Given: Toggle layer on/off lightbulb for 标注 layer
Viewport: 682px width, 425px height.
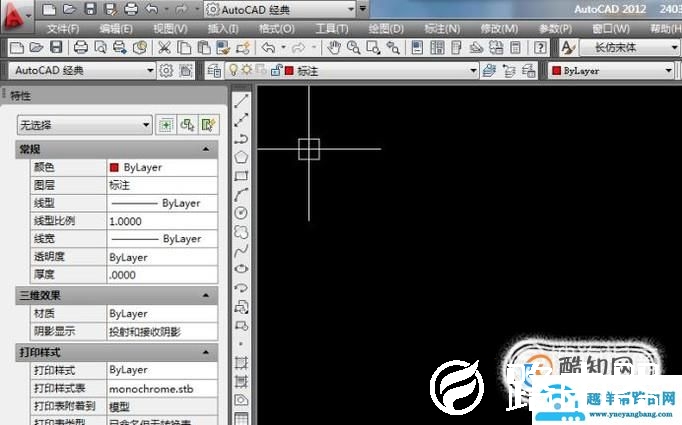Looking at the screenshot, I should click(x=233, y=70).
